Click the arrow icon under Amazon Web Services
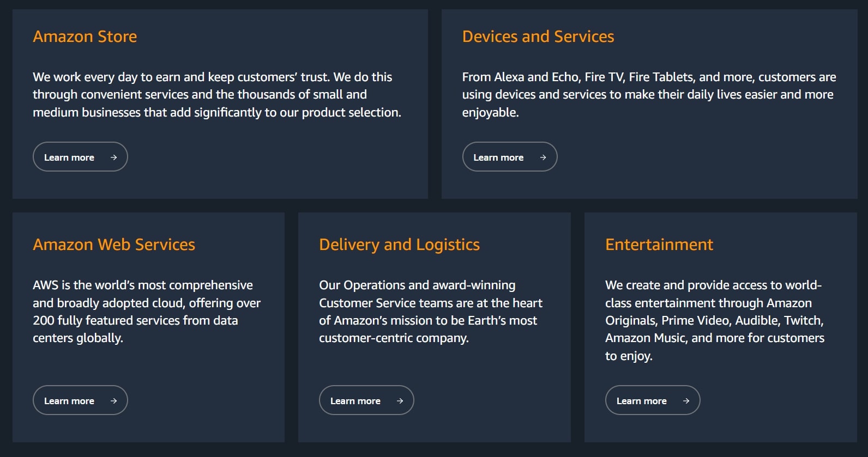This screenshot has height=457, width=868. [113, 401]
